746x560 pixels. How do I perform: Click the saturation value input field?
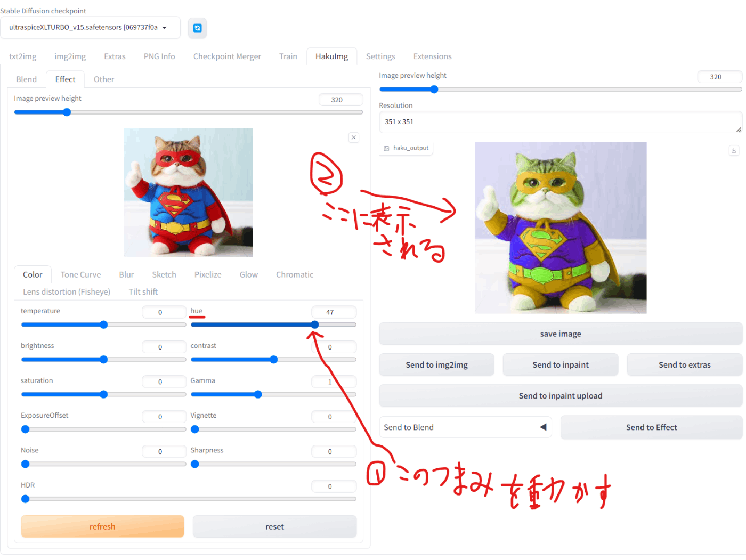coord(164,382)
